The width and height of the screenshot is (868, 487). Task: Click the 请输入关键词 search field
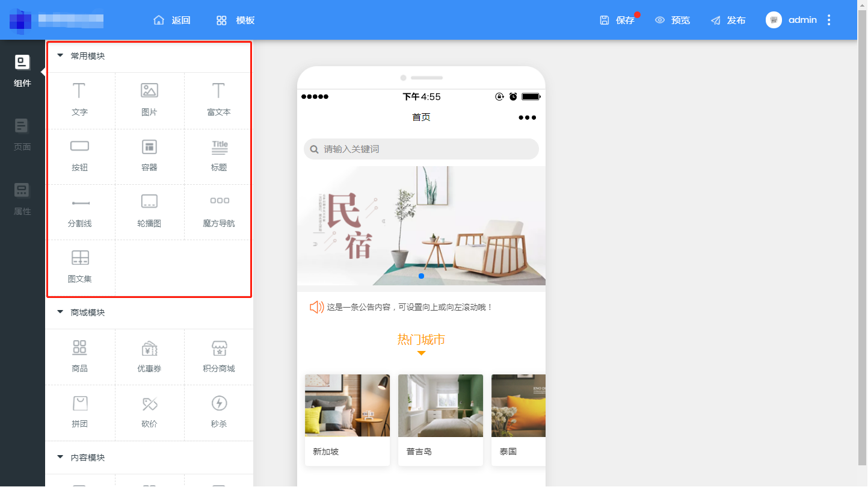click(x=421, y=149)
